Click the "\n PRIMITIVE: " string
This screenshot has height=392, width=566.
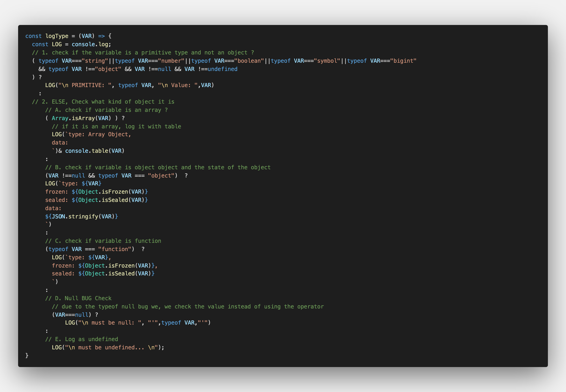(x=85, y=85)
